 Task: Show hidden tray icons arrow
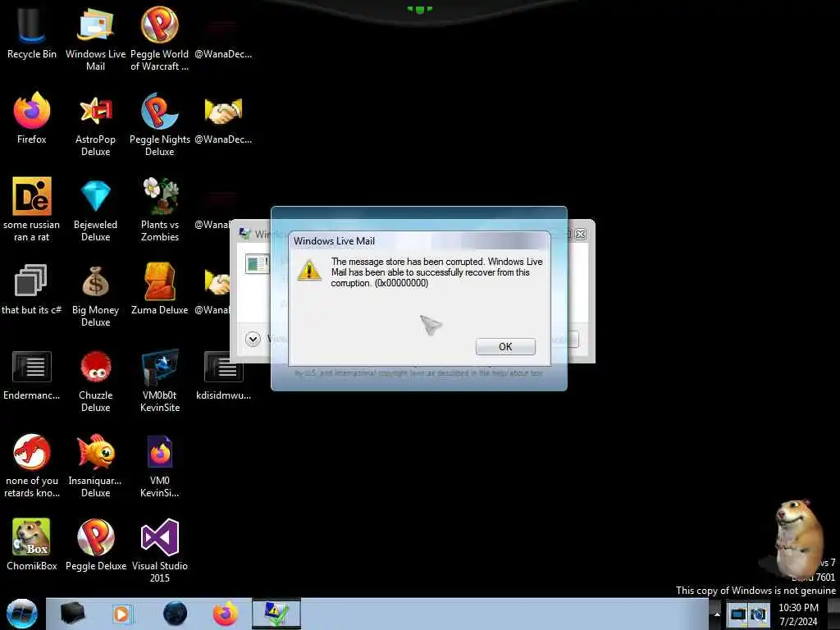(717, 614)
